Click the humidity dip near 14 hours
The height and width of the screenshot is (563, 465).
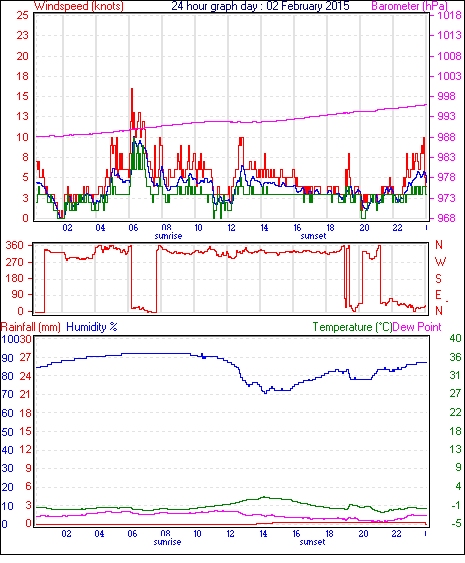coord(265,393)
